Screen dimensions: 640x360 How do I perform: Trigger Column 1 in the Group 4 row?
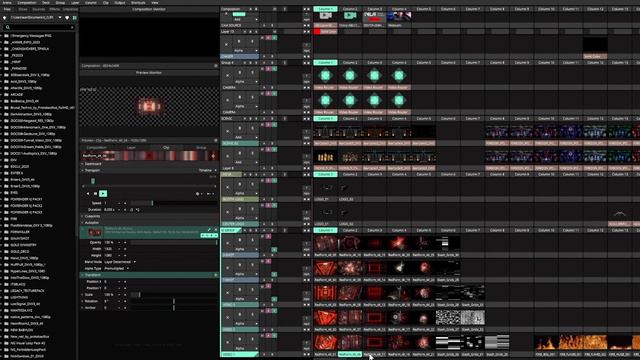(325, 63)
